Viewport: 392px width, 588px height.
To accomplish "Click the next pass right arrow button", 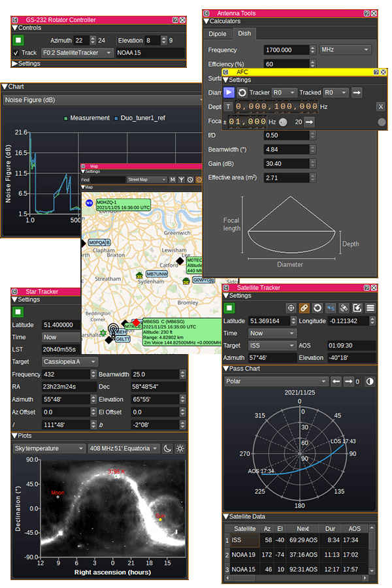I will tap(349, 382).
